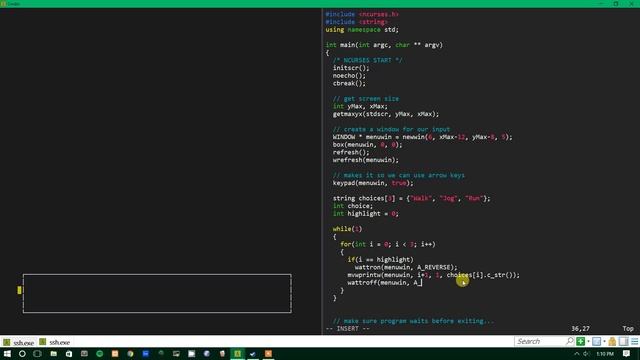The width and height of the screenshot is (640, 360).
Task: Switch to the second ssh.exe console tab
Action: pyautogui.click(x=55, y=342)
